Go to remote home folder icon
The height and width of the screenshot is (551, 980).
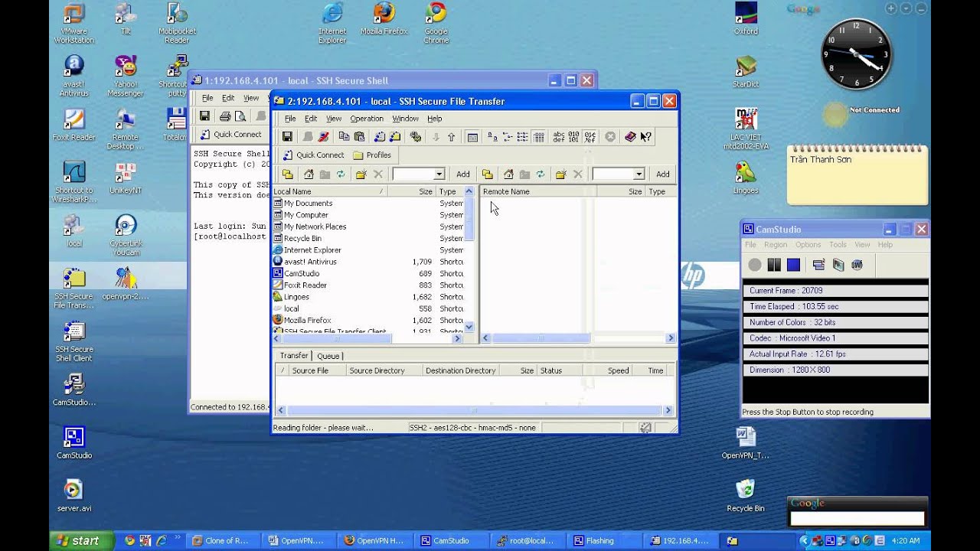[x=508, y=174]
